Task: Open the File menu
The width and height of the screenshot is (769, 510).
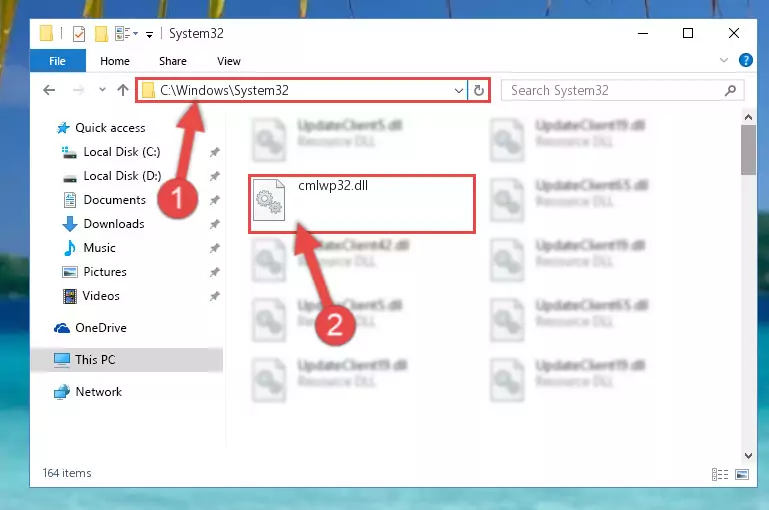Action: 57,61
